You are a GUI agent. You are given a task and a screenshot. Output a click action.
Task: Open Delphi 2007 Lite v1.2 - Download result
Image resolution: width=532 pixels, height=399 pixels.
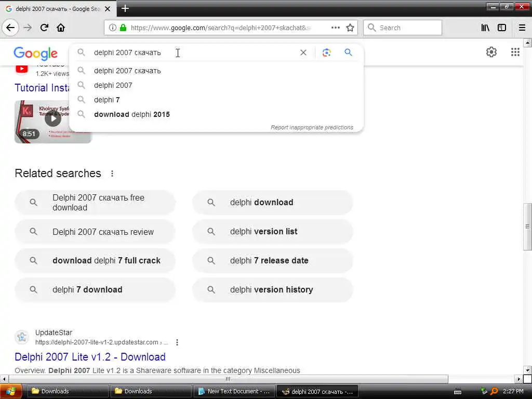point(90,357)
